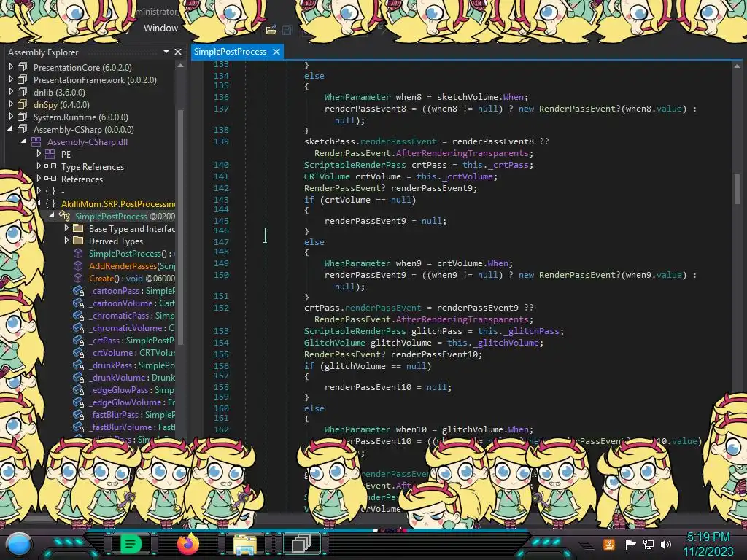Select the _fastBlurPass field
This screenshot has width=747, height=560.
131,415
